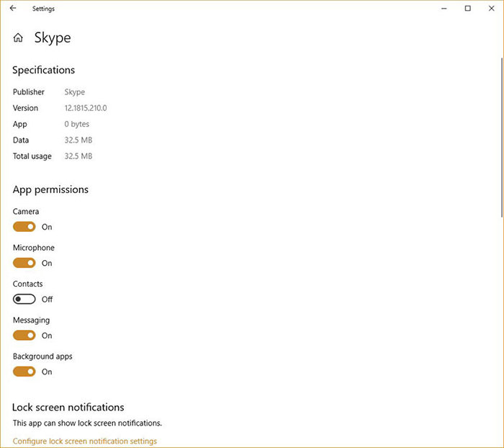The width and height of the screenshot is (504, 448).
Task: Click the 'App permissions' heading
Action: point(50,189)
